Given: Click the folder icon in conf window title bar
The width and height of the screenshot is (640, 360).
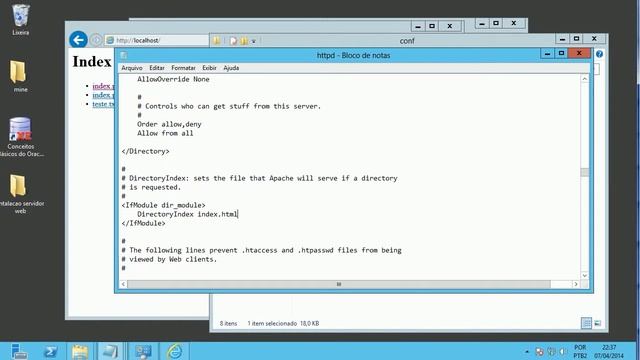Looking at the screenshot, I should tap(217, 40).
